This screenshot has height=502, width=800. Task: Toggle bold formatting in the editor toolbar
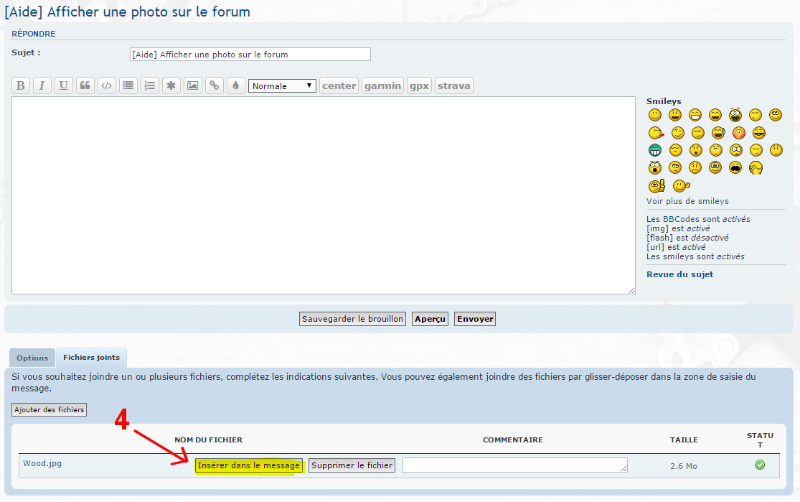[x=20, y=86]
